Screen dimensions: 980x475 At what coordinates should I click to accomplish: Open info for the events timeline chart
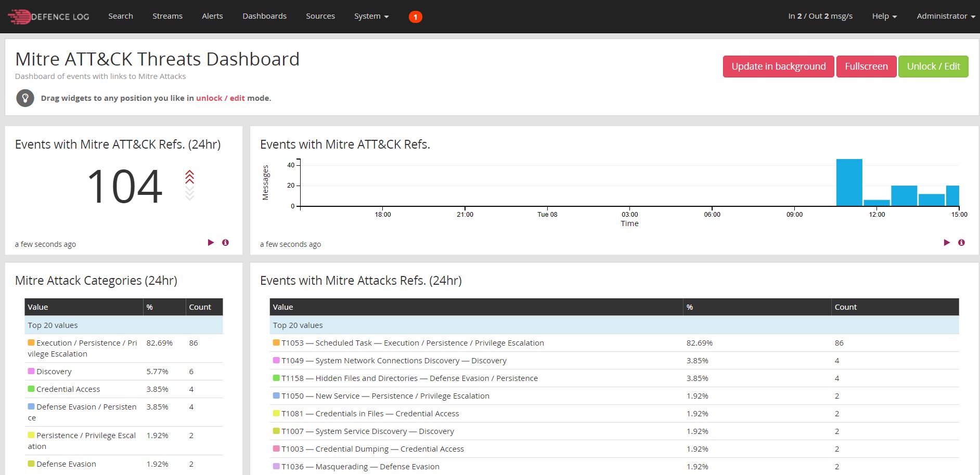pyautogui.click(x=961, y=242)
